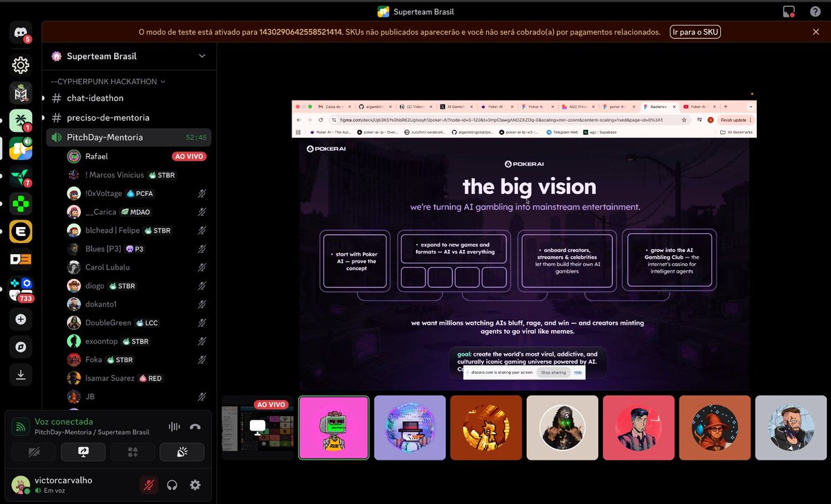
Task: Open User Settings gear icon
Action: 195,485
